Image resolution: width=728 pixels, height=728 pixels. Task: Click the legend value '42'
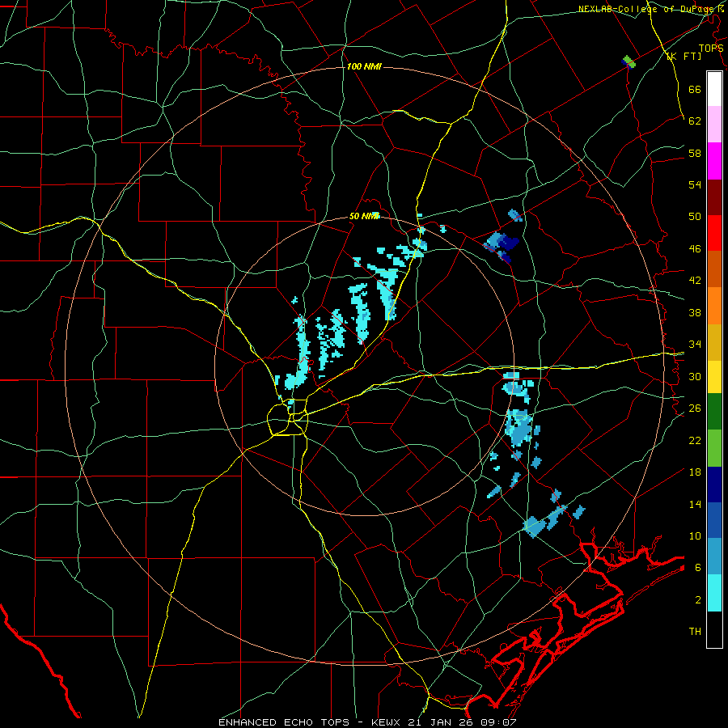tap(695, 281)
